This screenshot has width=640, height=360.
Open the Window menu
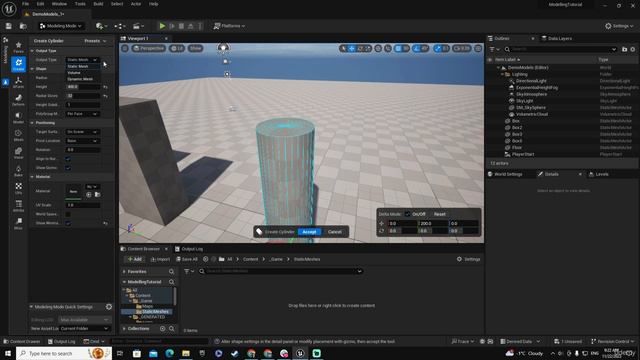pyautogui.click(x=59, y=4)
